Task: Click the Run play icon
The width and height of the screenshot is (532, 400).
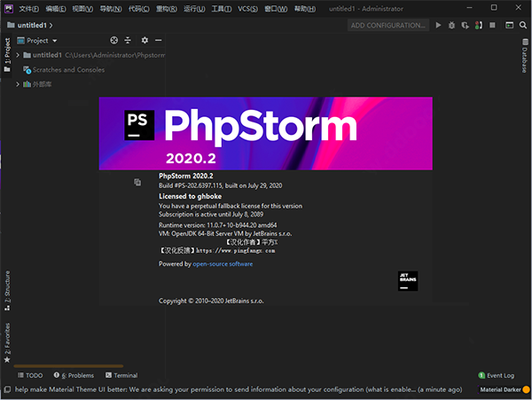Action: tap(438, 25)
